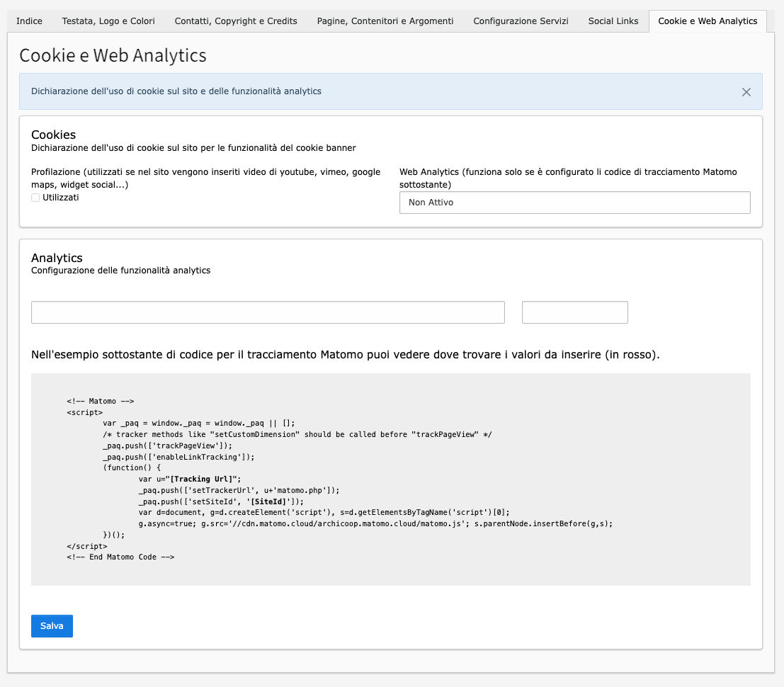Go to Pagine, Contenitori e Argomenti tab

tap(385, 21)
